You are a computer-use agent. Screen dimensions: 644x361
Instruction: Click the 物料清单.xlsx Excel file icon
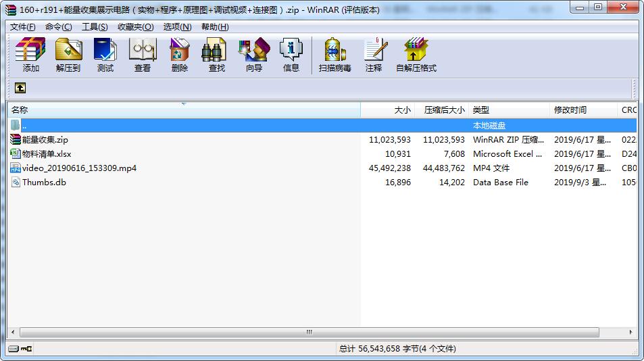[x=15, y=153]
